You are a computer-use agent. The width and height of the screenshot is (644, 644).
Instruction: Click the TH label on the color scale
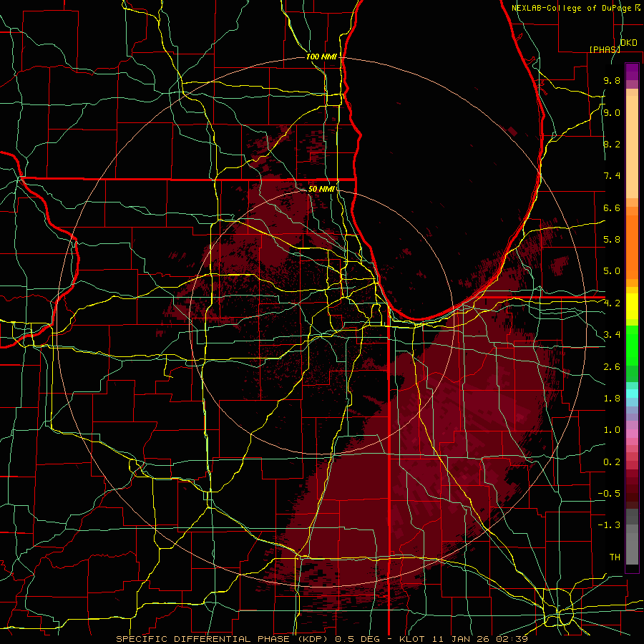tap(615, 557)
